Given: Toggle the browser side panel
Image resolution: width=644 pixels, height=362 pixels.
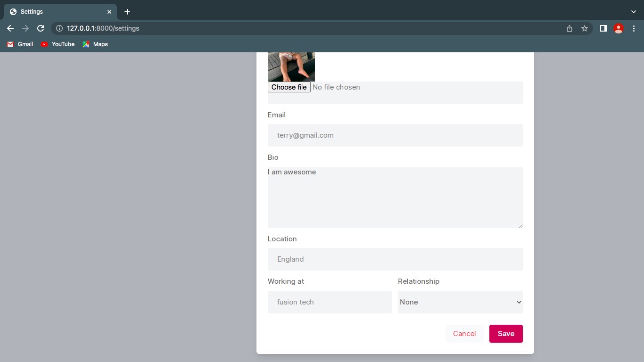Looking at the screenshot, I should click(x=603, y=28).
